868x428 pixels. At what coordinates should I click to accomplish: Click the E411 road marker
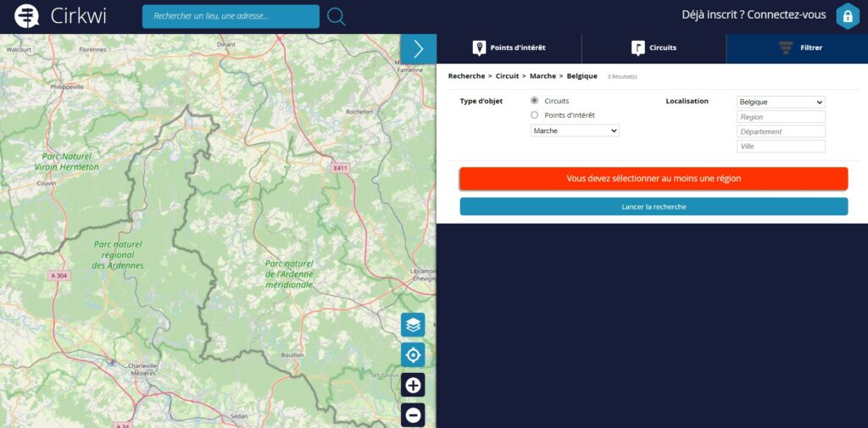tap(342, 168)
